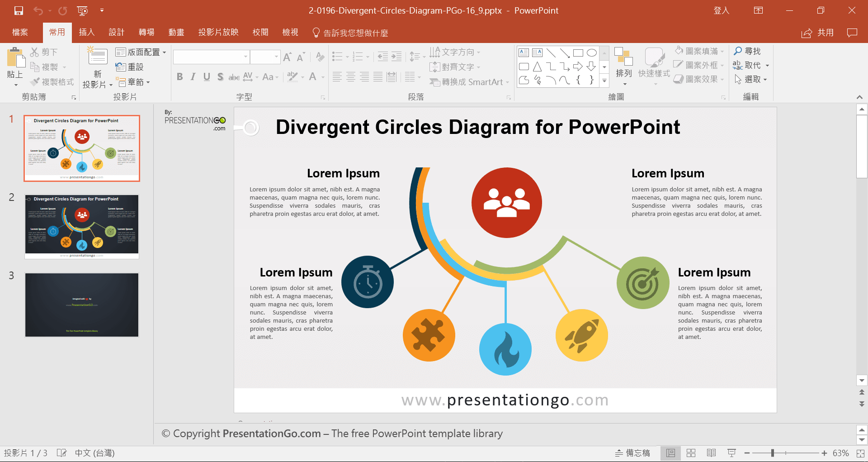Expand the shapes gallery more arrow
This screenshot has width=868, height=462.
coord(604,81)
